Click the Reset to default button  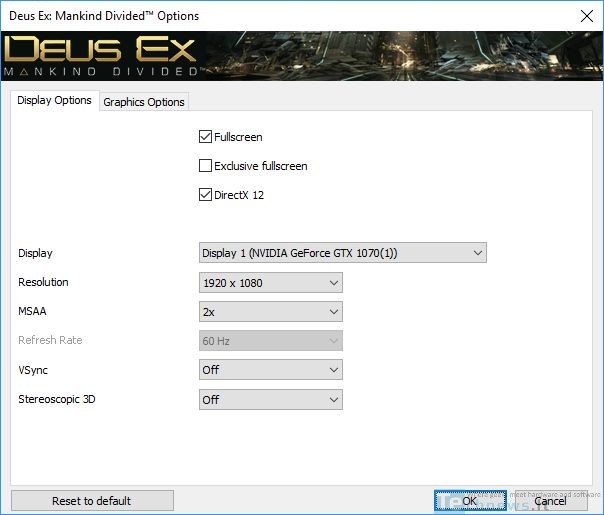(x=92, y=501)
